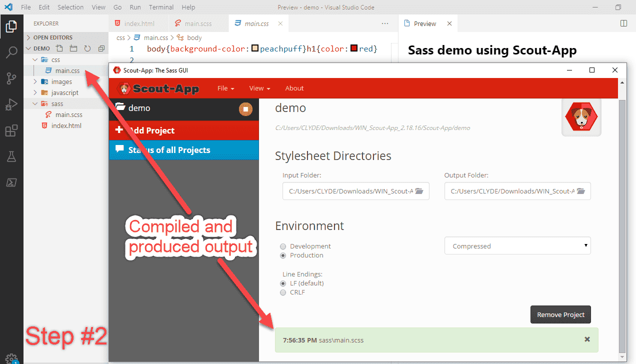Open the VS Code Edit menu
Image resolution: width=636 pixels, height=364 pixels.
tap(44, 7)
